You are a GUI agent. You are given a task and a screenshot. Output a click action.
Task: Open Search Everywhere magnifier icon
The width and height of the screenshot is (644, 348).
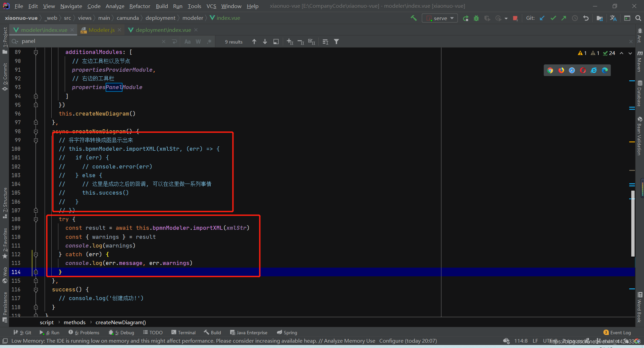click(x=638, y=18)
